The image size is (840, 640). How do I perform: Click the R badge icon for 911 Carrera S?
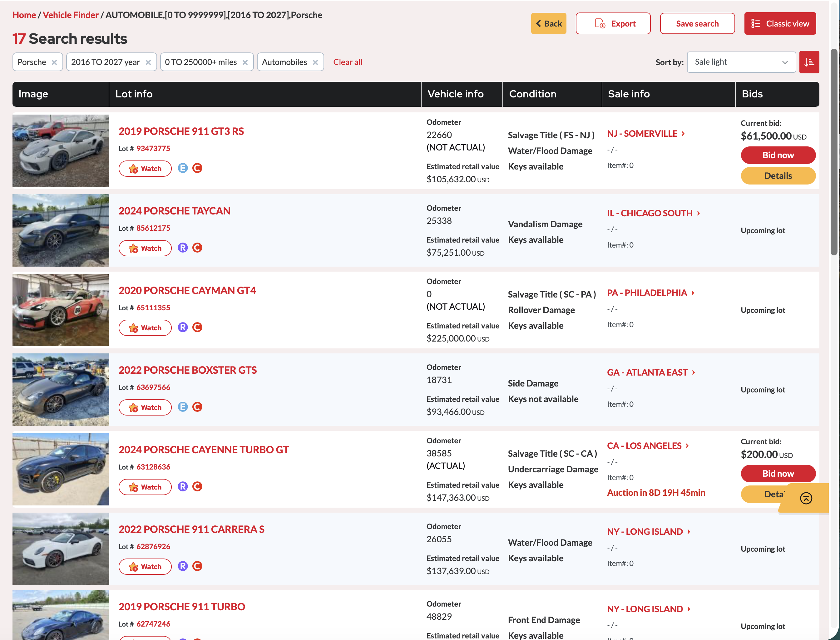[x=183, y=566]
